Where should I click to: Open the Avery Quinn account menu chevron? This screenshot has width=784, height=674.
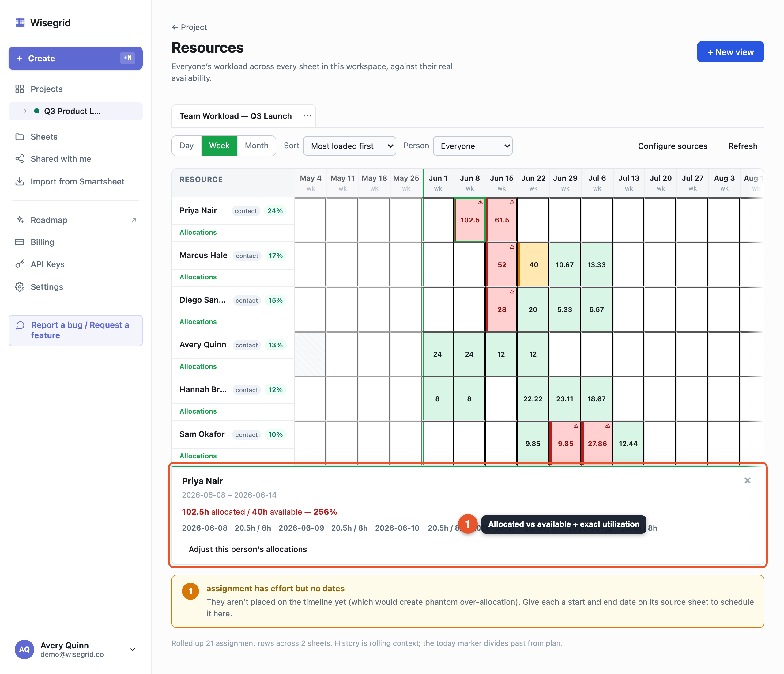click(132, 649)
